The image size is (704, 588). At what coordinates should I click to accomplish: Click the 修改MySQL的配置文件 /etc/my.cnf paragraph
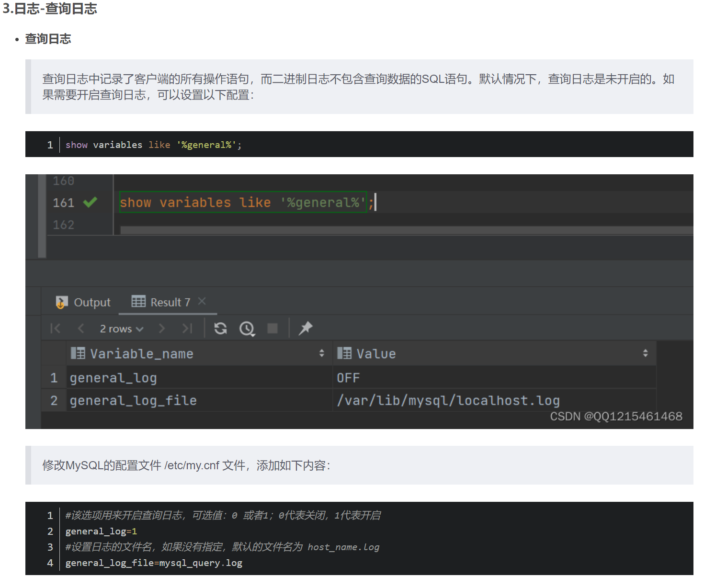pyautogui.click(x=186, y=465)
